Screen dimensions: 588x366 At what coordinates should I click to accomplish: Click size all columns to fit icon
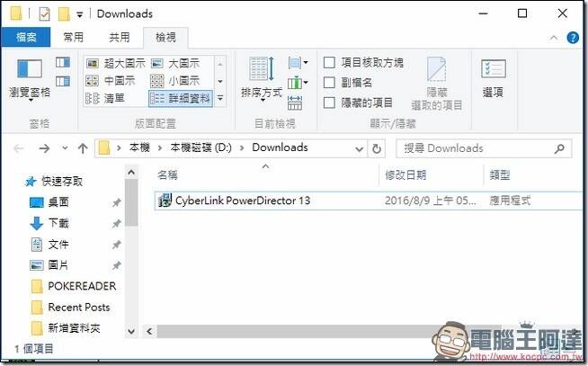[295, 103]
